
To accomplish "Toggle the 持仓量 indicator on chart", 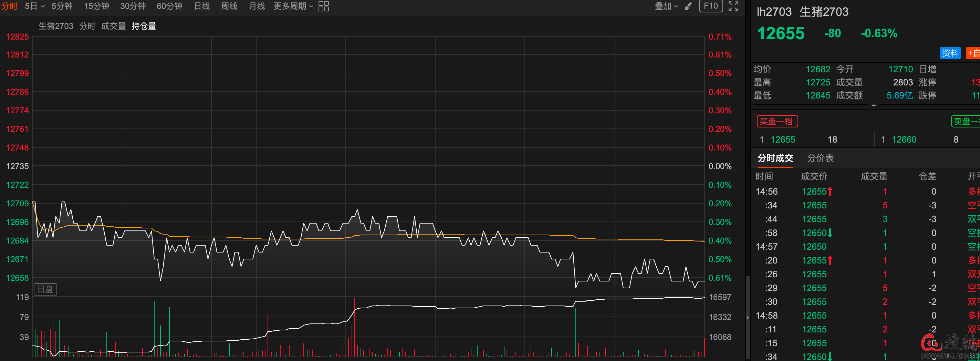I will pos(144,26).
